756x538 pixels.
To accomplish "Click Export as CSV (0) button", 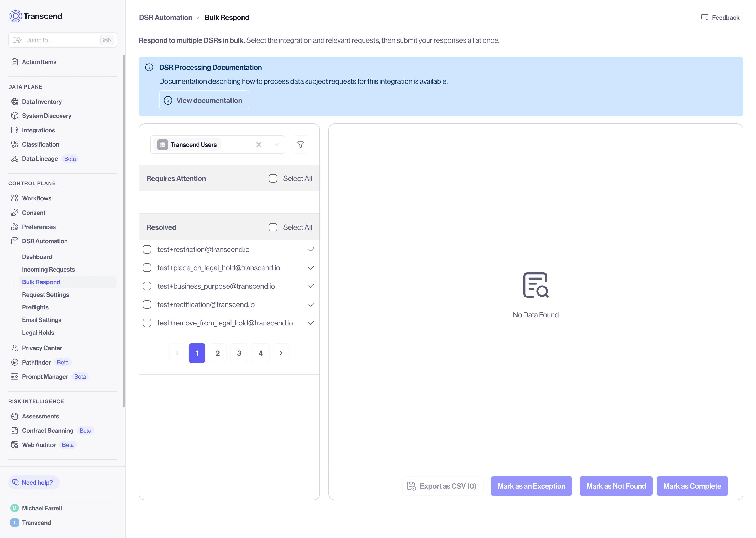I will (443, 486).
